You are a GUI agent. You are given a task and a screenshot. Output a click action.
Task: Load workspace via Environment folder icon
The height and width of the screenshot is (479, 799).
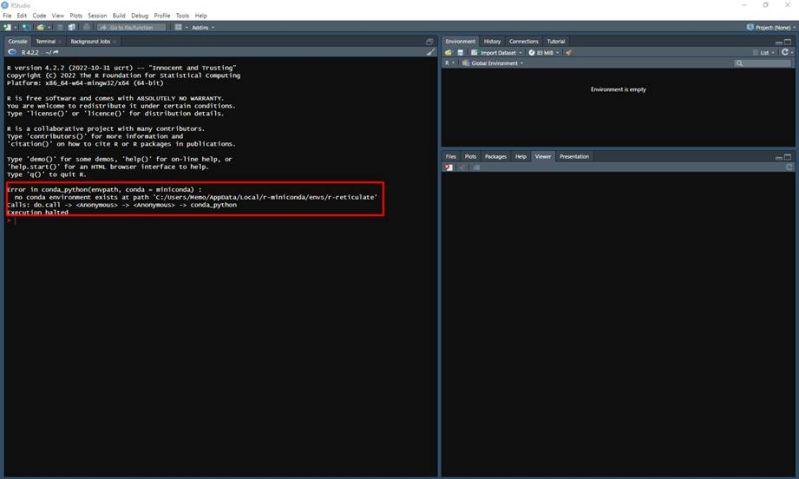coord(448,52)
